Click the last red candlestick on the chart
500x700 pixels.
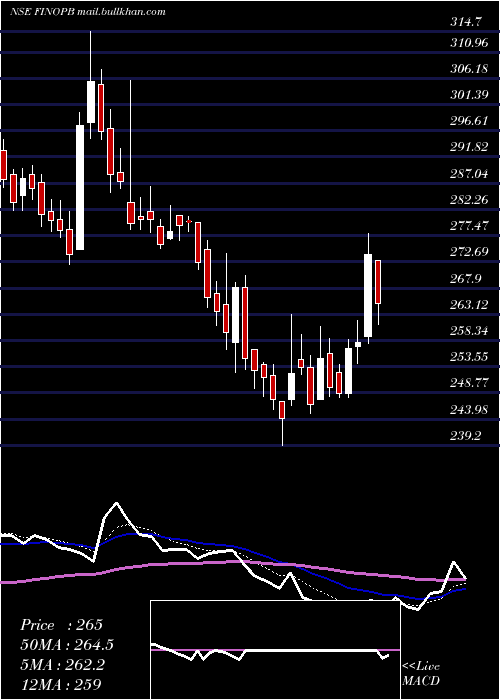click(378, 282)
